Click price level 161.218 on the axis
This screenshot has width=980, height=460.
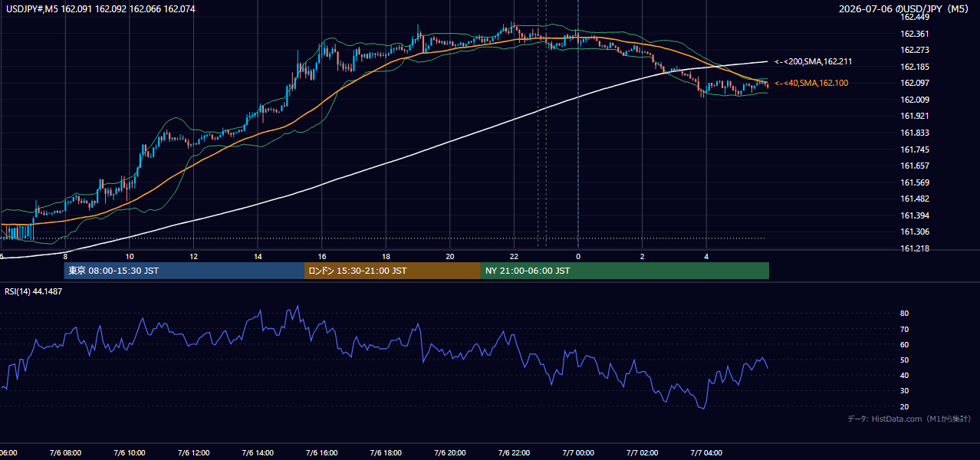[x=915, y=249]
